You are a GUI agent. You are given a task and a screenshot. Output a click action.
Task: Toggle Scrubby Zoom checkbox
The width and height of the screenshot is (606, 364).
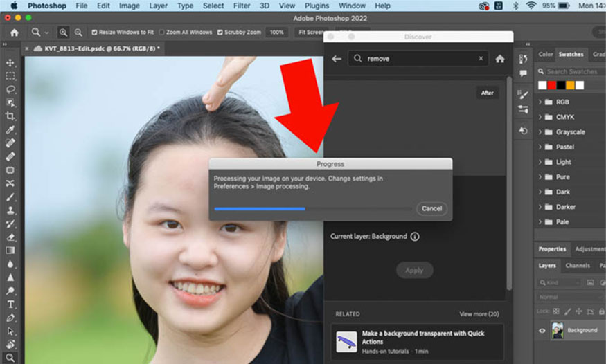pos(220,33)
